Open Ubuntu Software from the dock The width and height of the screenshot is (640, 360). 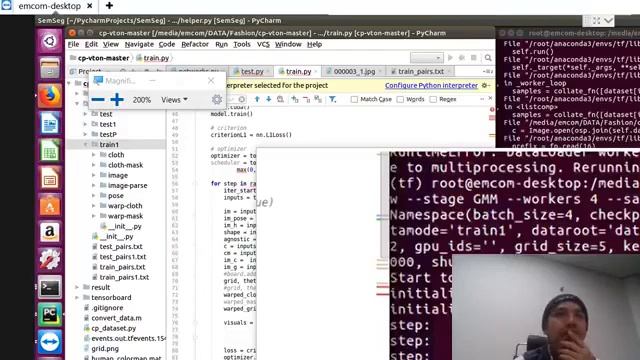click(x=50, y=205)
